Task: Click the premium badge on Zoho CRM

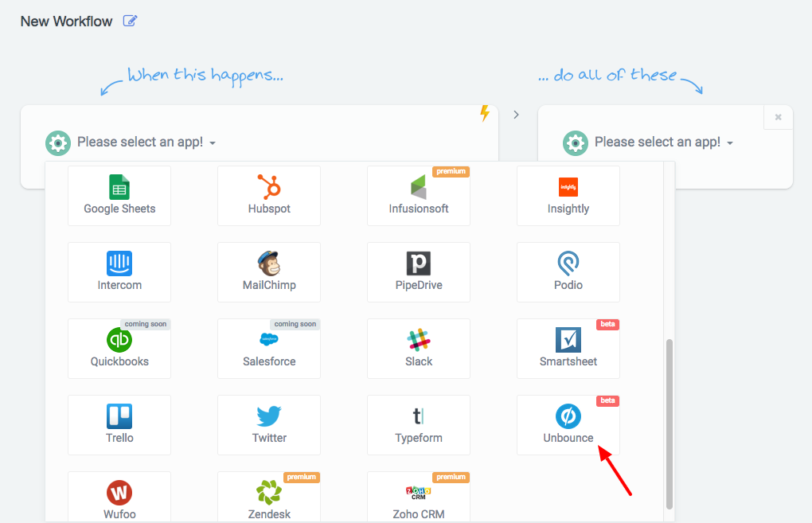Action: pos(451,477)
